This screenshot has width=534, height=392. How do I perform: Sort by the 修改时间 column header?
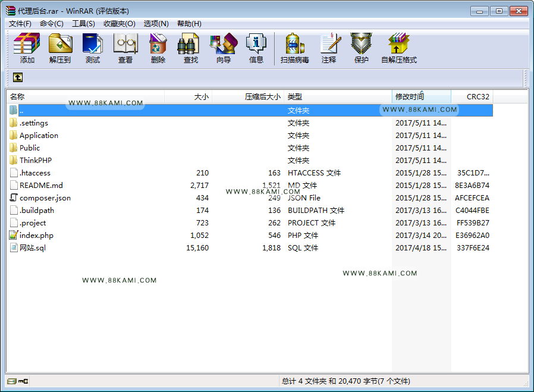tap(422, 97)
